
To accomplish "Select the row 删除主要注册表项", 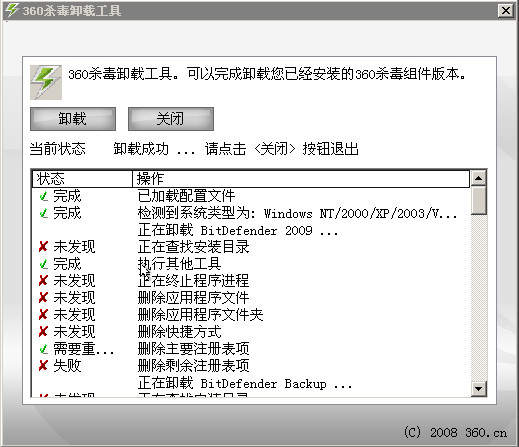I will coord(251,349).
